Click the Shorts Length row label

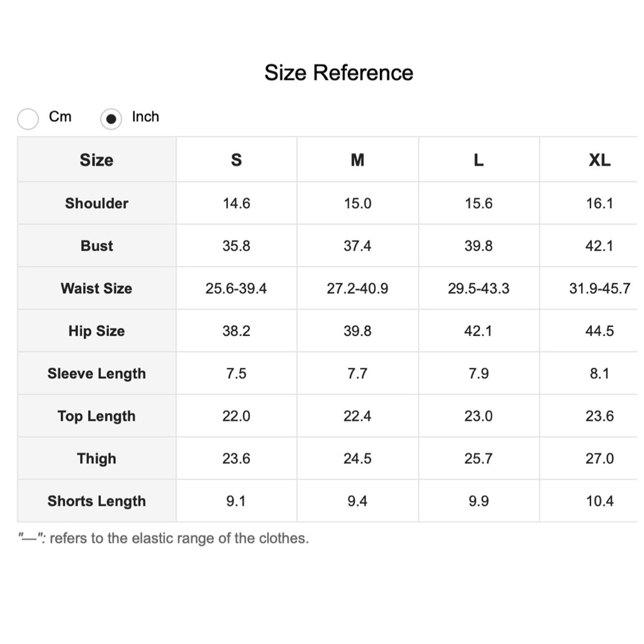[x=97, y=501]
